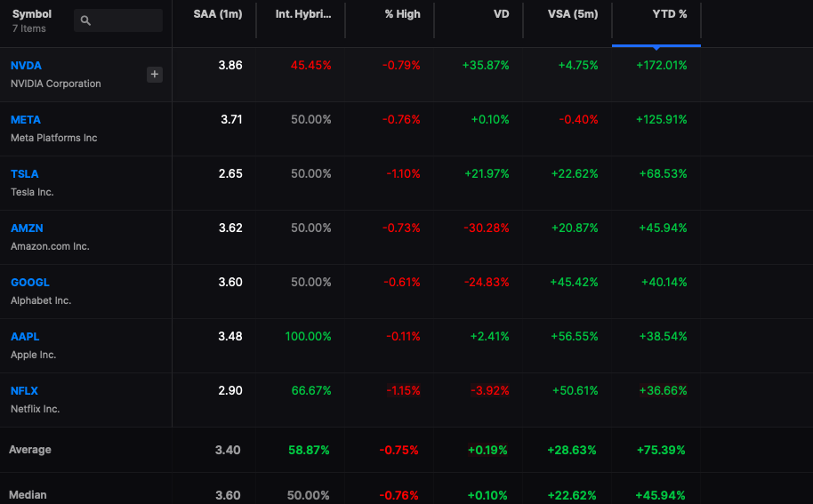Open the AMZN ticker link
The width and height of the screenshot is (813, 504).
tap(27, 228)
